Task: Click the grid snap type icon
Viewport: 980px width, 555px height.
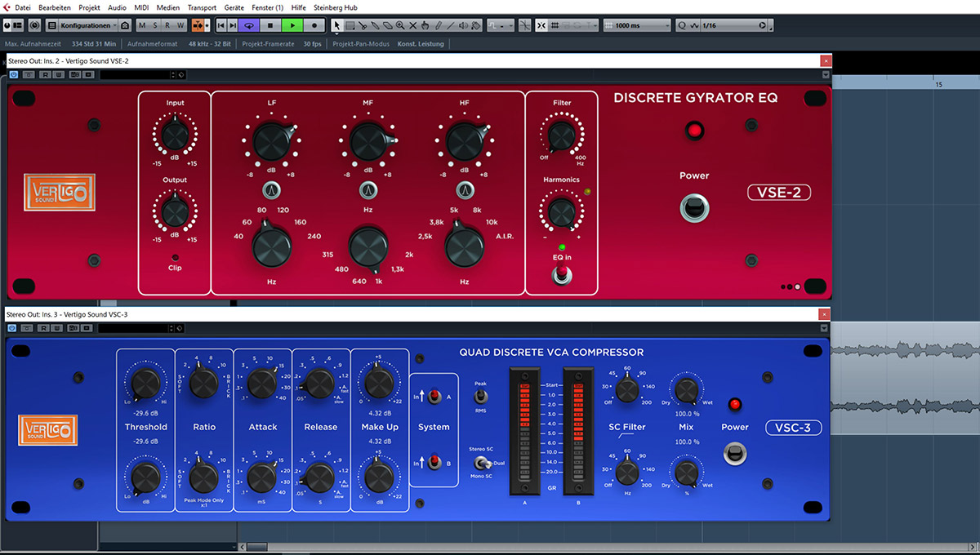Action: pyautogui.click(x=555, y=25)
